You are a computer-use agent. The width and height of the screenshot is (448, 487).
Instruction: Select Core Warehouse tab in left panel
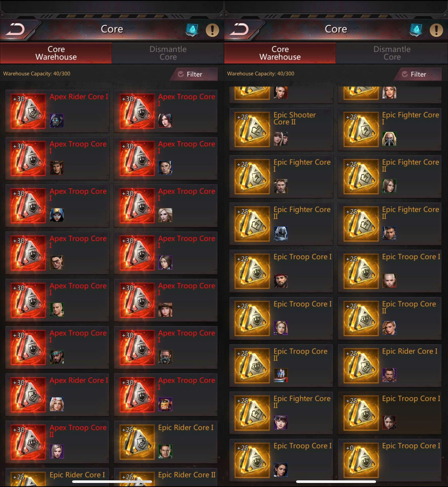[56, 53]
